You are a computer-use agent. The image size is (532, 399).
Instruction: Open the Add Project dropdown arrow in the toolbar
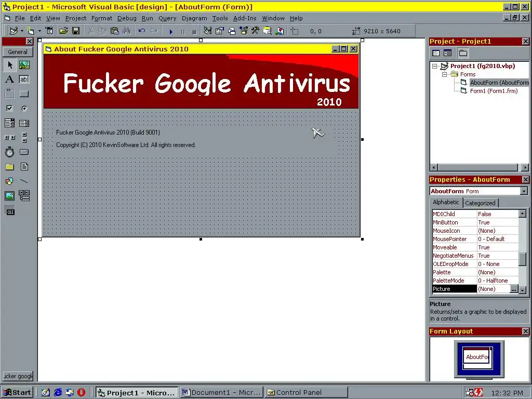coord(22,31)
